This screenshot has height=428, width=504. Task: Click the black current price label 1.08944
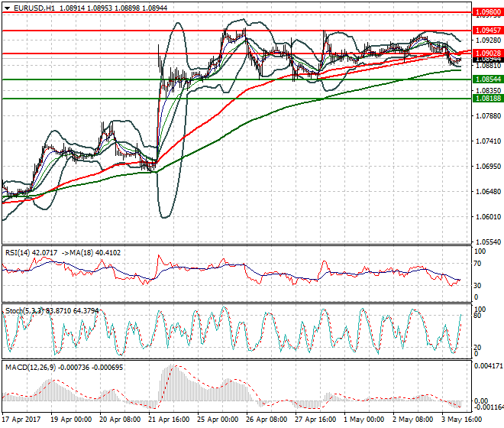coord(488,59)
